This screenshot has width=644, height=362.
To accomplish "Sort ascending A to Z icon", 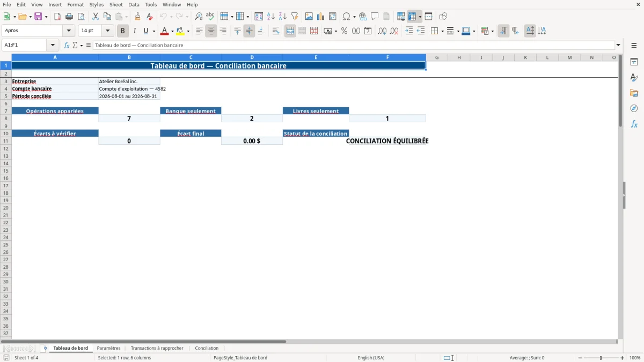I will point(270,17).
